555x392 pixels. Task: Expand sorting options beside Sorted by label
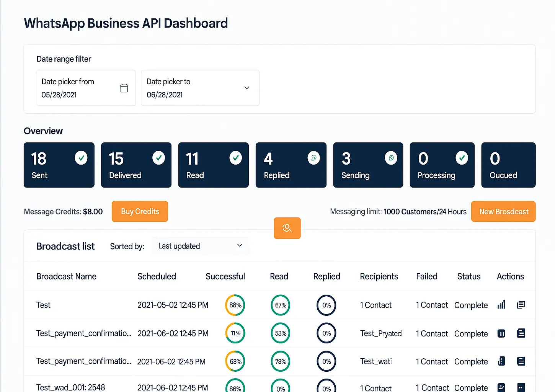(x=201, y=246)
